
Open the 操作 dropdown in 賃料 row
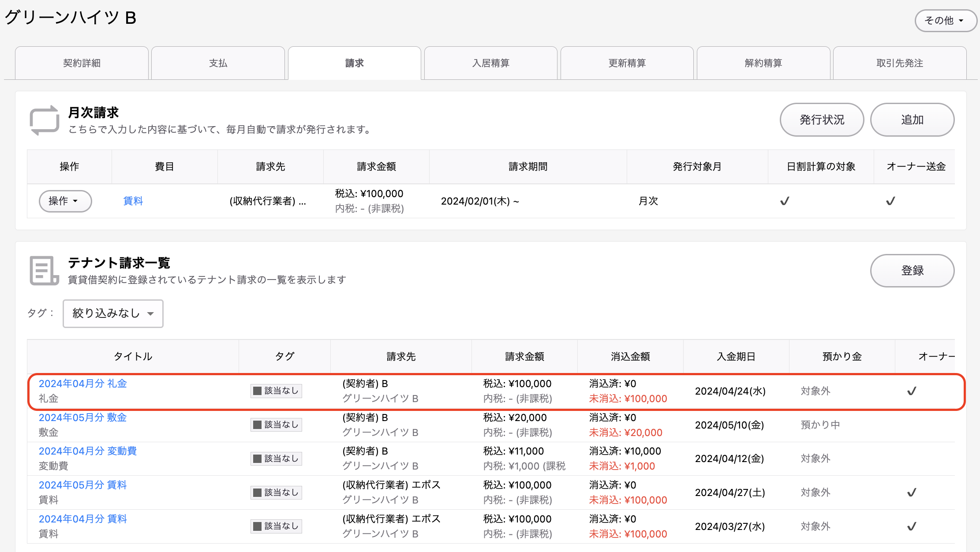click(65, 201)
